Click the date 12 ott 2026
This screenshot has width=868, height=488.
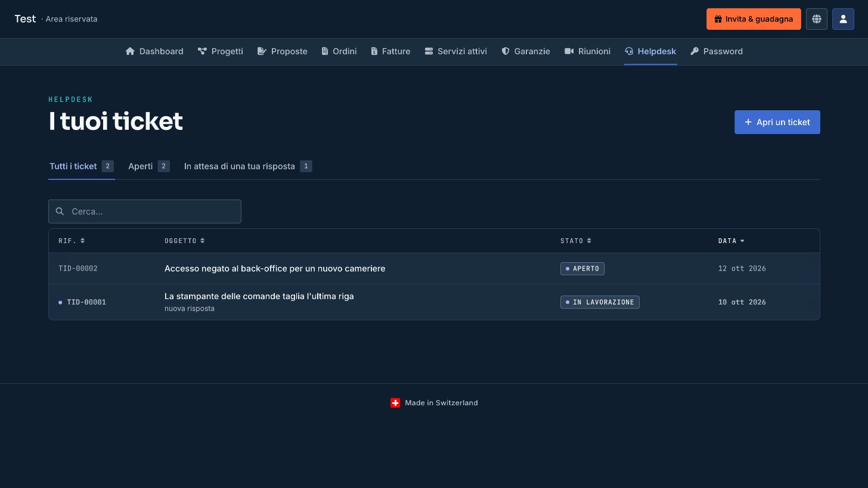tap(742, 269)
